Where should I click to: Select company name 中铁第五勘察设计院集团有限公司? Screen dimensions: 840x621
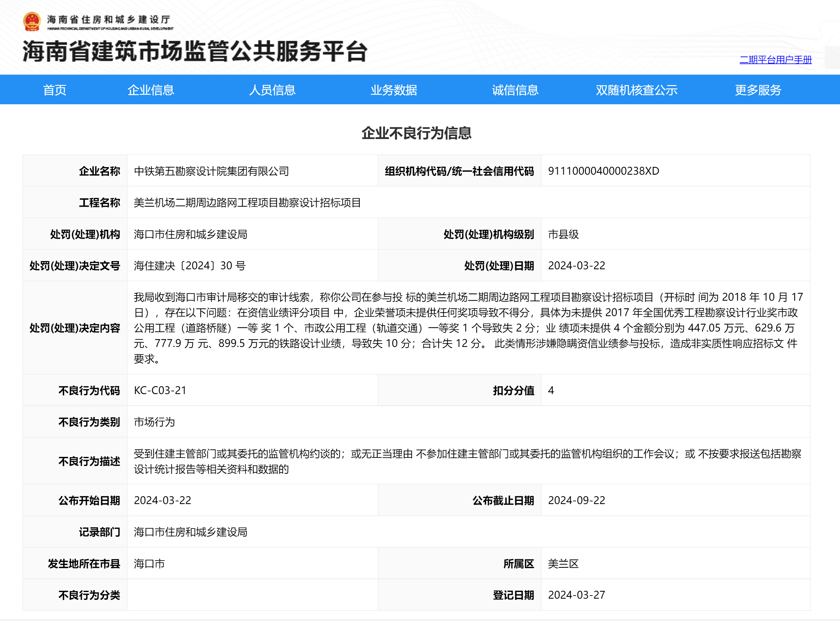click(x=211, y=171)
